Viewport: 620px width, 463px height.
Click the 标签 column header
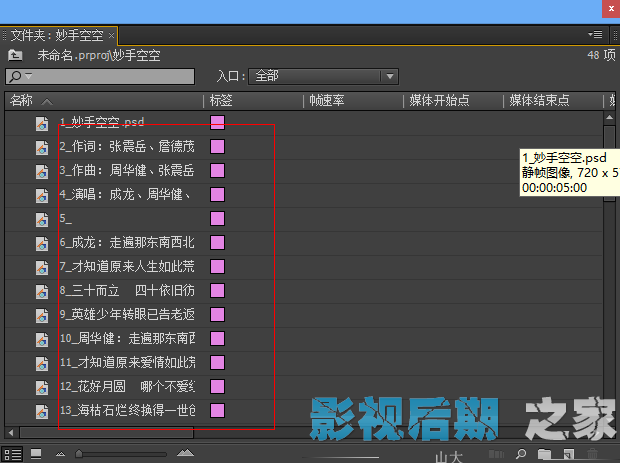[x=221, y=101]
